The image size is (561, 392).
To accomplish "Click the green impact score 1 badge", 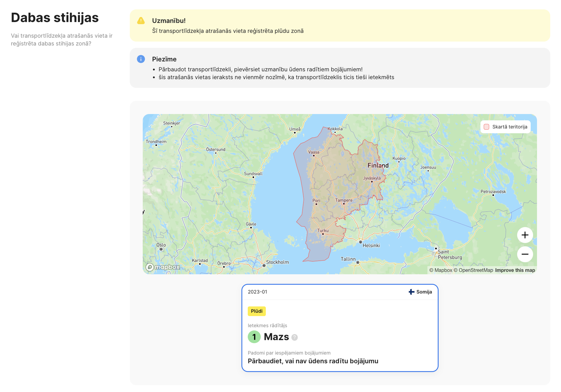I will coord(254,337).
